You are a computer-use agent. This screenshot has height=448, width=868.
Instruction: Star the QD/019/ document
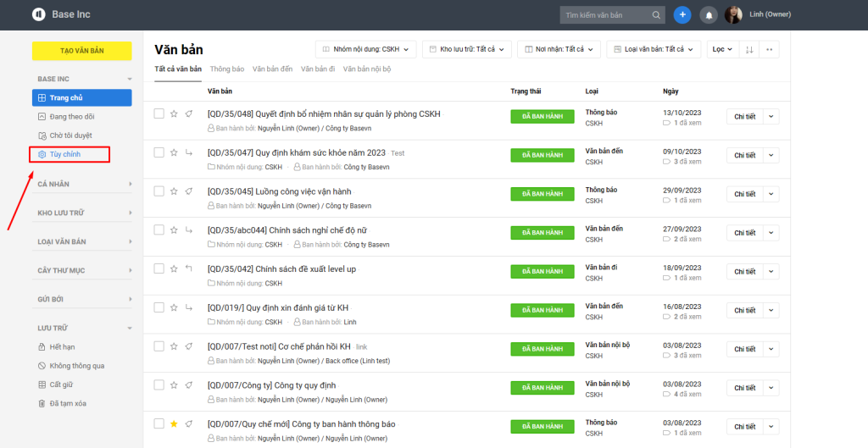pos(174,307)
